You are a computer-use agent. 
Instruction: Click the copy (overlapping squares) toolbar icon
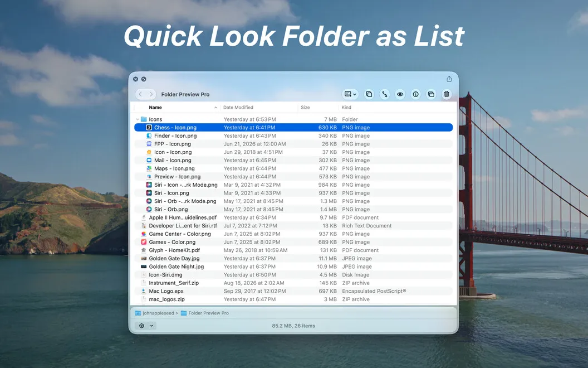[369, 94]
